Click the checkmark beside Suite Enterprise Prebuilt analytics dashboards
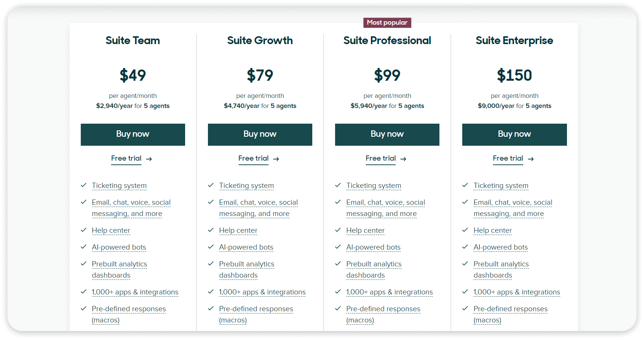The image size is (644, 340). pos(465,264)
